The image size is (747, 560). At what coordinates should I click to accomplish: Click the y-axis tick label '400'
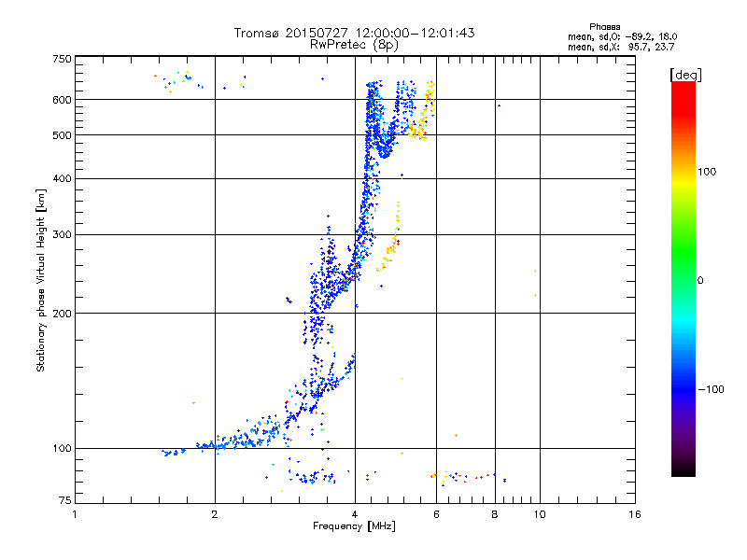(62, 179)
